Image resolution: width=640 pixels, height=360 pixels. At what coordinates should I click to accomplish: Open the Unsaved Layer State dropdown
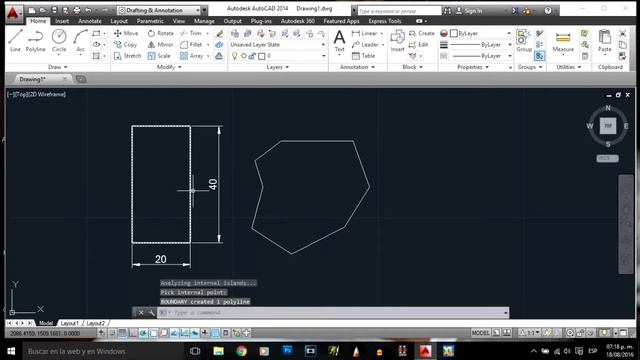[x=278, y=44]
